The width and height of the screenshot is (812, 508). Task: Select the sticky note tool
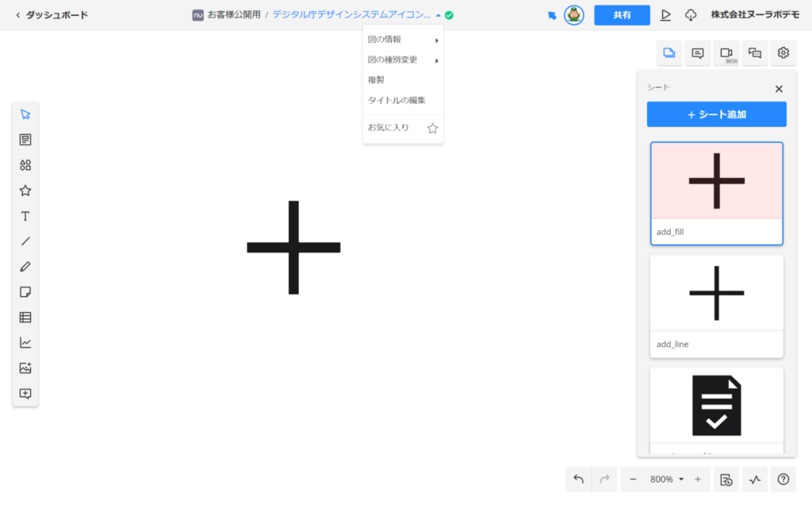[25, 292]
